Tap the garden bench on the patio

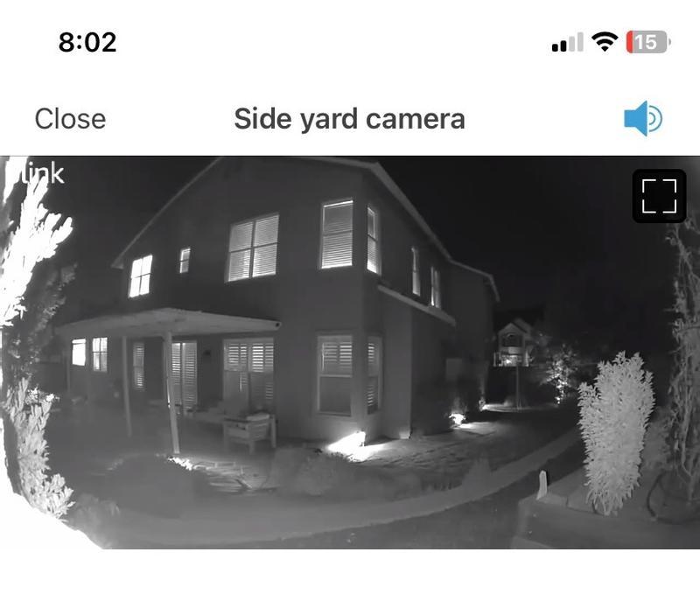(249, 431)
